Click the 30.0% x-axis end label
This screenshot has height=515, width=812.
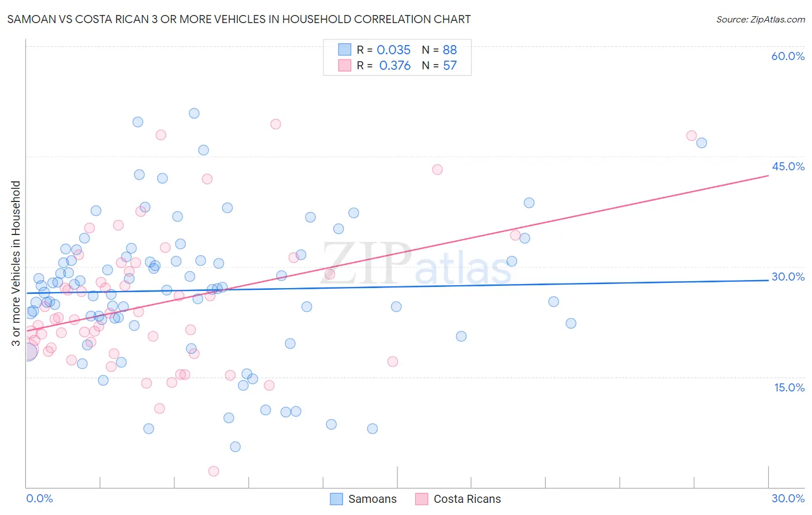point(788,498)
